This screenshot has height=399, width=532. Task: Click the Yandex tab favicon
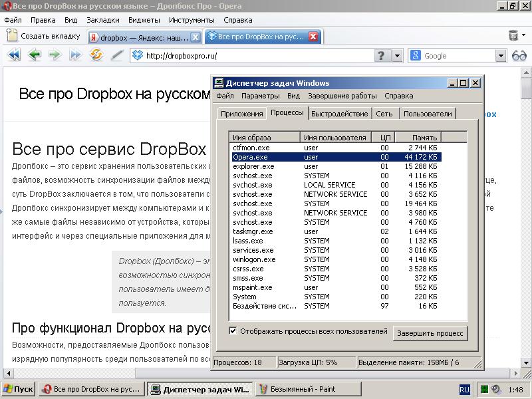(94, 38)
